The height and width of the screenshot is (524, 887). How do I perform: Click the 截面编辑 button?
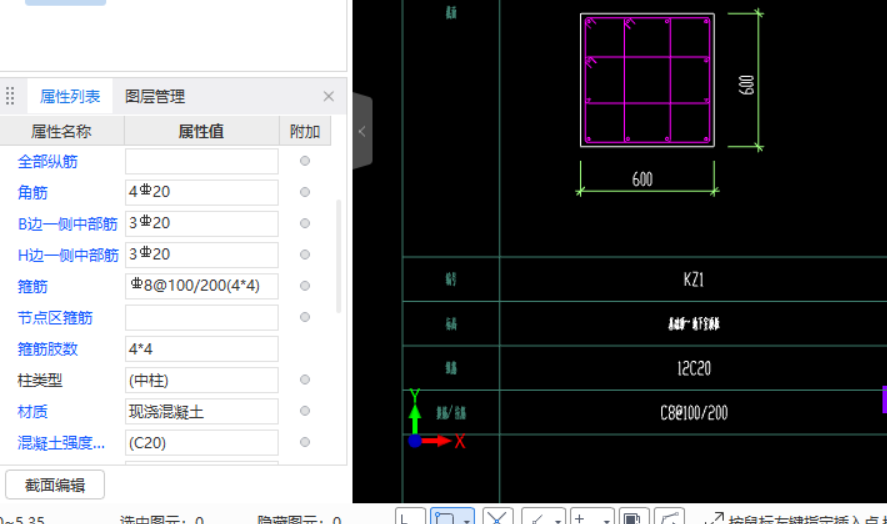tap(55, 485)
